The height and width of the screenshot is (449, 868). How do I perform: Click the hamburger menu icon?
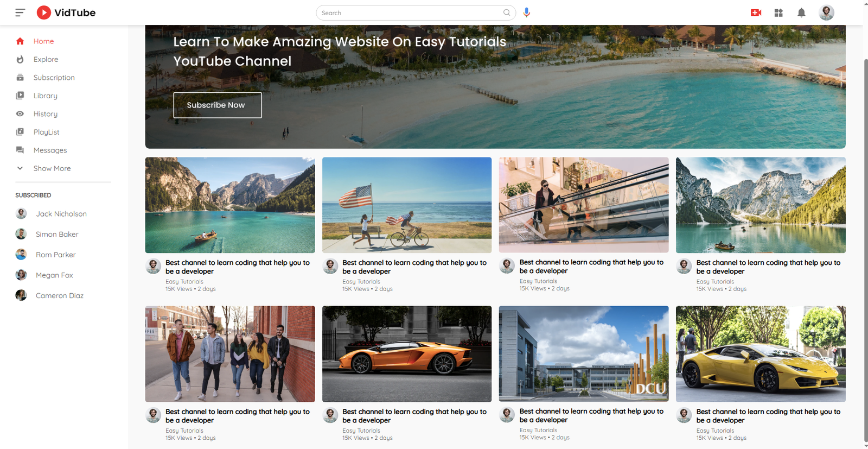point(20,12)
